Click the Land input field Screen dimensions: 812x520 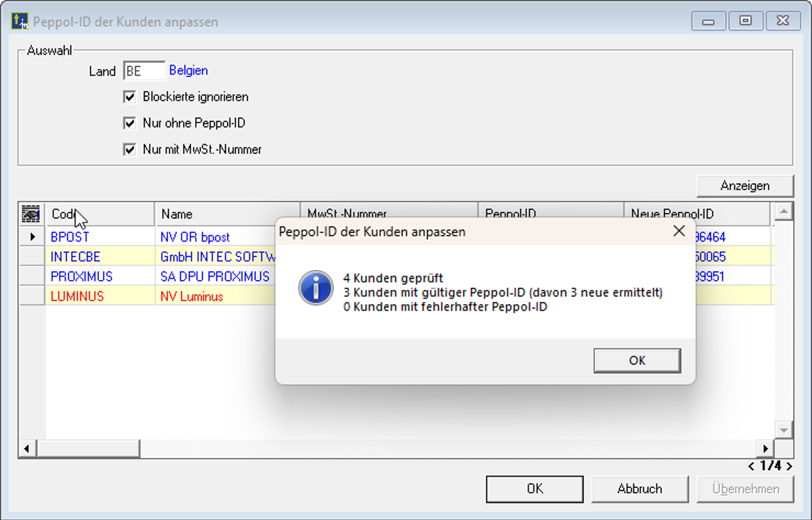click(x=144, y=71)
